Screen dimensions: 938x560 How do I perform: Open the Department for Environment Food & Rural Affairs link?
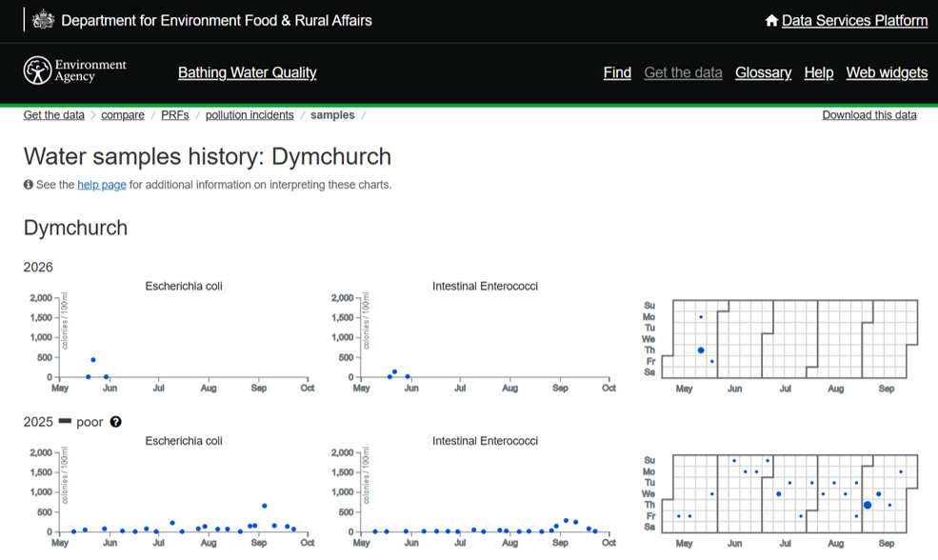(x=216, y=20)
